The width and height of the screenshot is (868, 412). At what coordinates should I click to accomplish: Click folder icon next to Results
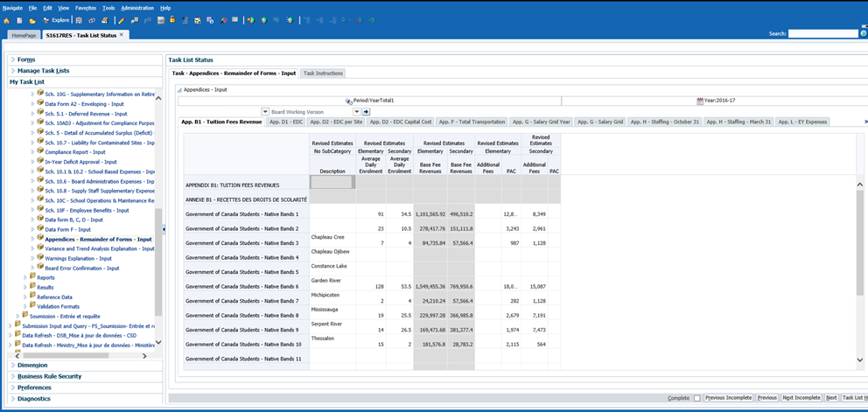point(32,287)
